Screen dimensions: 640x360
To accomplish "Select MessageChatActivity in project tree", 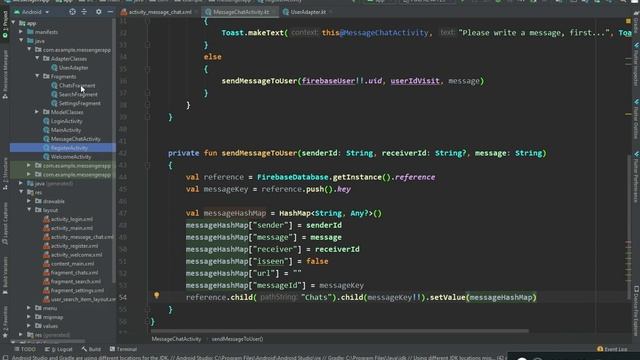I will 71,139.
